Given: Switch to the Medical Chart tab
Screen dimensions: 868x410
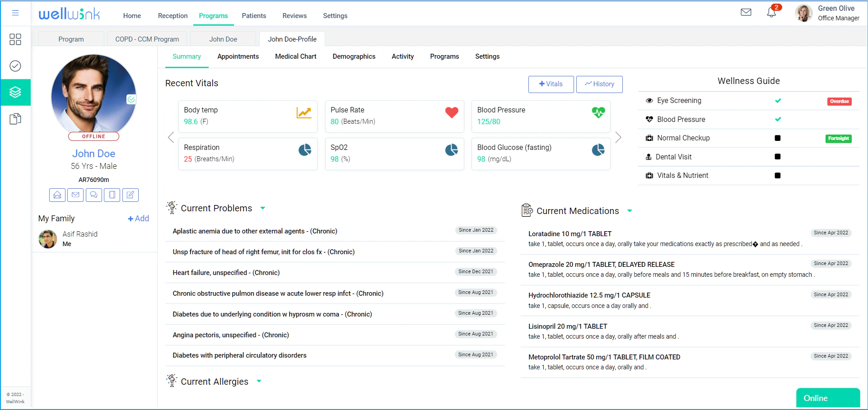Looking at the screenshot, I should point(295,56).
